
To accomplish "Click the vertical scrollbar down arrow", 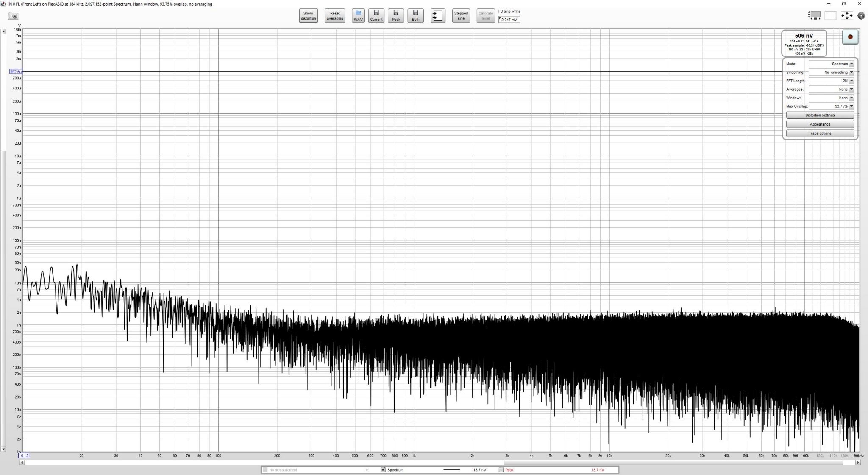I will [x=3, y=449].
